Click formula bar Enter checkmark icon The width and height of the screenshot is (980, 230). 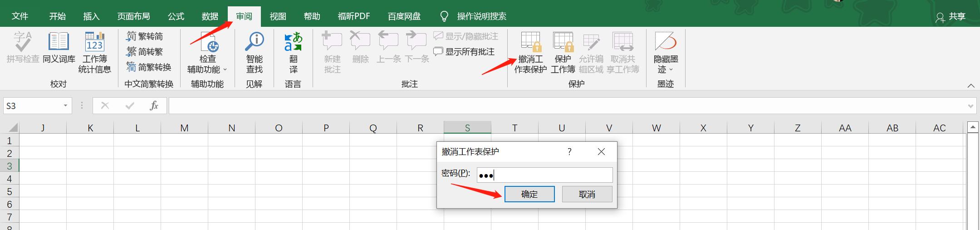point(130,106)
